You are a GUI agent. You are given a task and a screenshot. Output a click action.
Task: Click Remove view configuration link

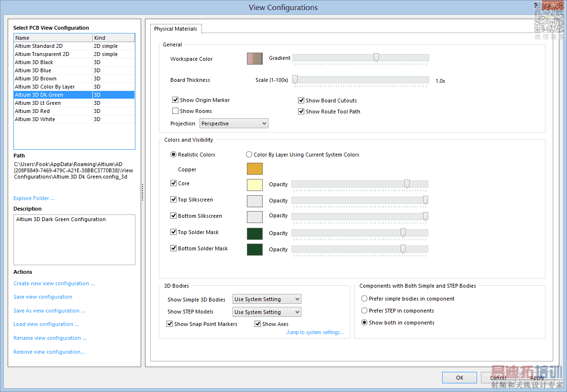click(x=49, y=352)
